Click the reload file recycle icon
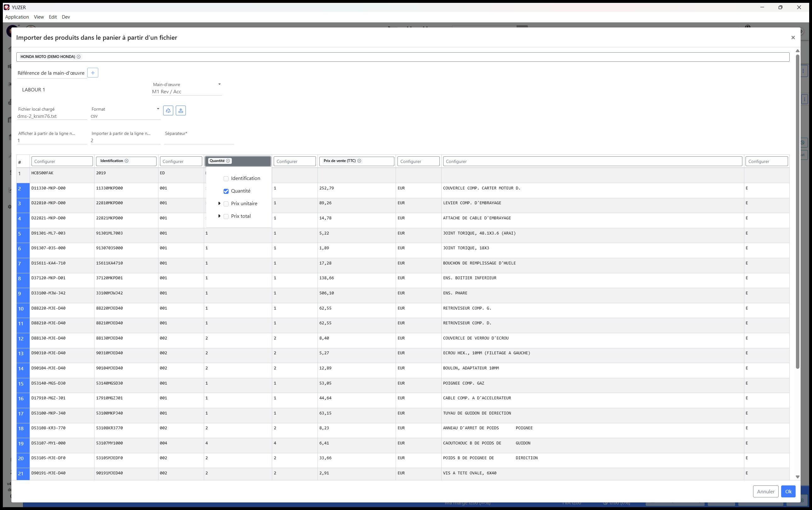Image resolution: width=812 pixels, height=510 pixels. pos(168,111)
